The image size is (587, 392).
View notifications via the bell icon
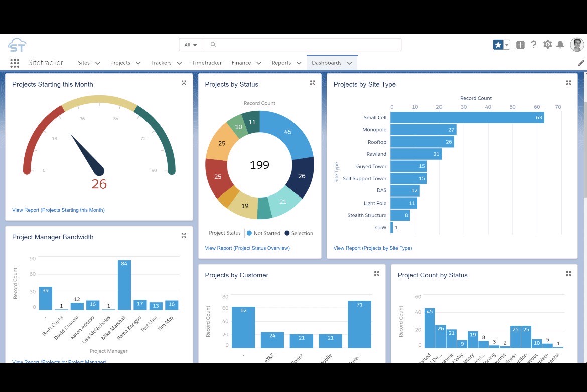(x=560, y=45)
